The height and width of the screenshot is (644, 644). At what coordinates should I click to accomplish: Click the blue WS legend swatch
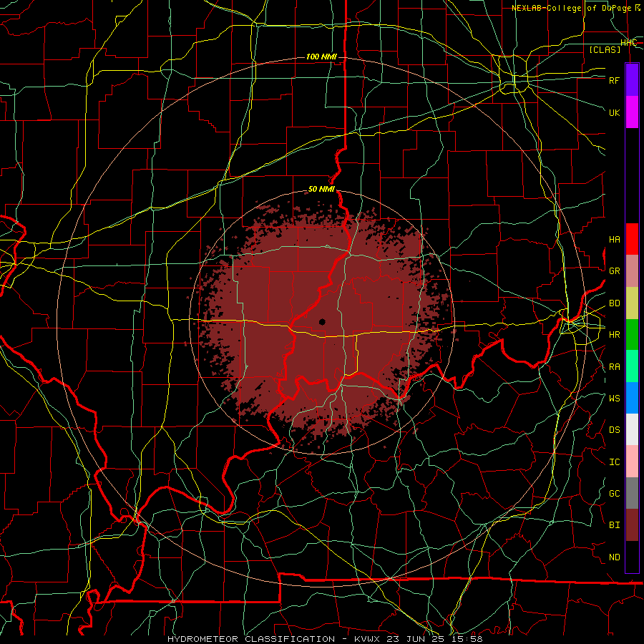point(632,398)
